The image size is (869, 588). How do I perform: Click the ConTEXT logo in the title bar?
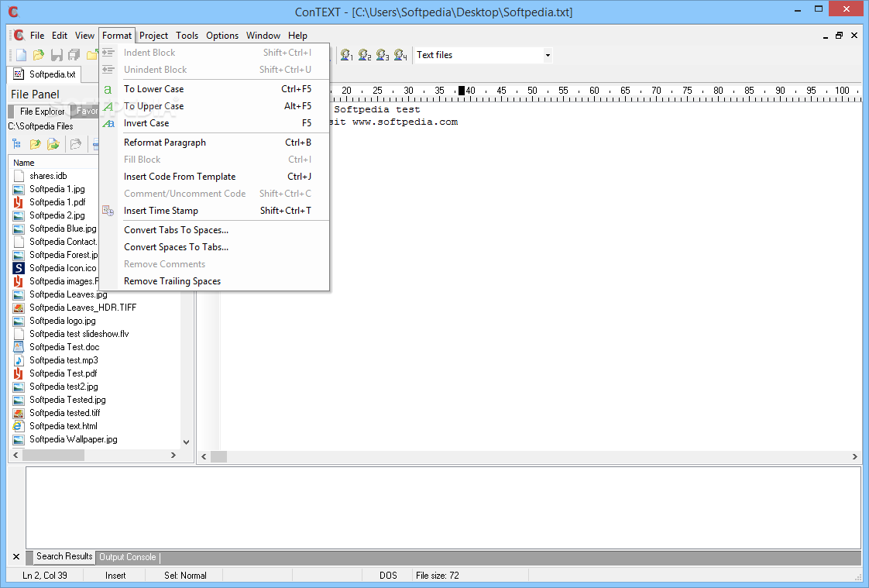(x=13, y=12)
